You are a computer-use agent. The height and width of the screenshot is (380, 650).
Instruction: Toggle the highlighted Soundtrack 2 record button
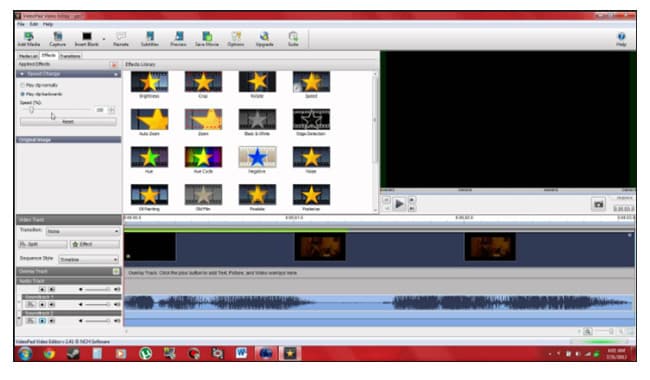pyautogui.click(x=42, y=321)
